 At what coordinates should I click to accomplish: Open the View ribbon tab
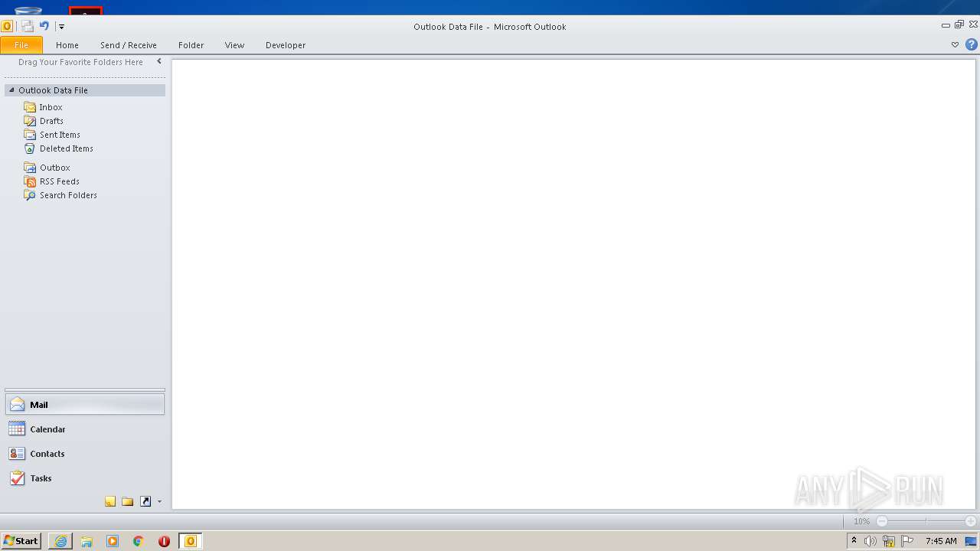click(x=234, y=45)
